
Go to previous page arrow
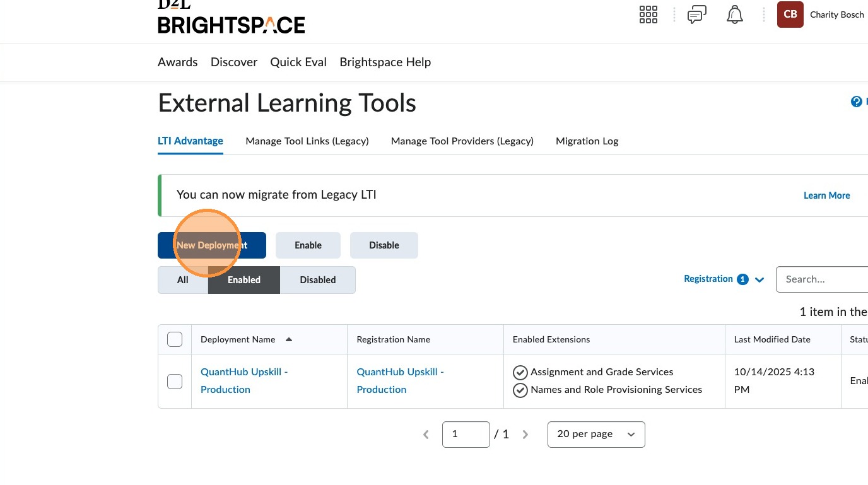point(426,435)
